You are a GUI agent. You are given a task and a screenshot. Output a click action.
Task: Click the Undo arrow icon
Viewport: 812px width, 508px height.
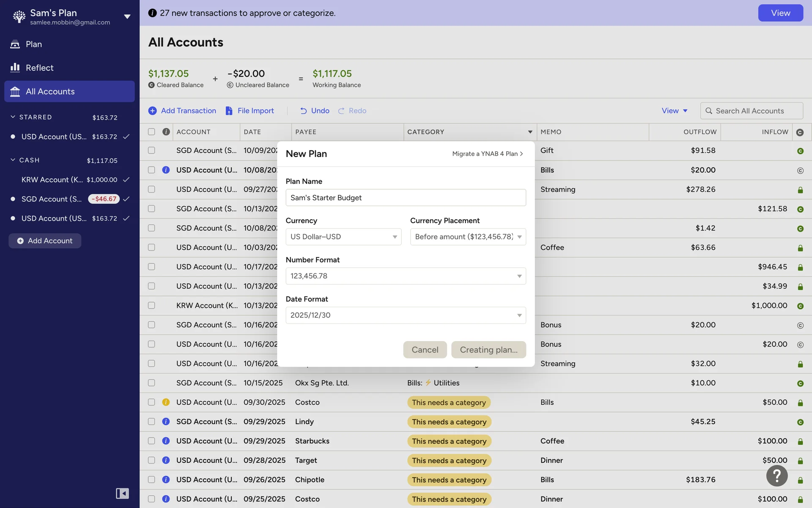[304, 111]
